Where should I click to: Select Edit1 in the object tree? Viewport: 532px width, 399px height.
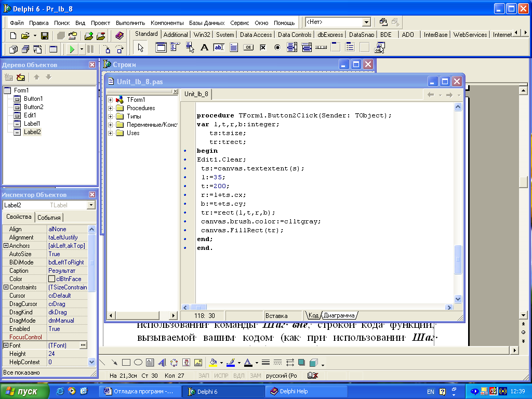pos(30,115)
